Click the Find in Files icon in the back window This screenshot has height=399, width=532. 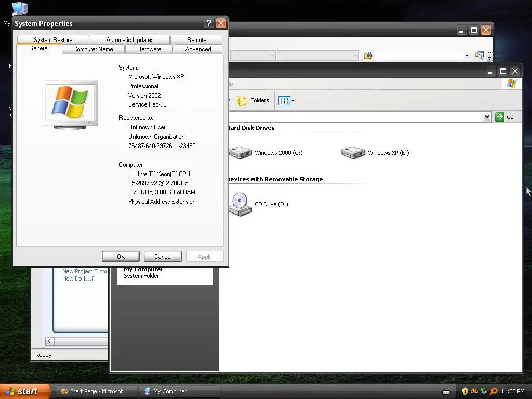click(x=368, y=56)
